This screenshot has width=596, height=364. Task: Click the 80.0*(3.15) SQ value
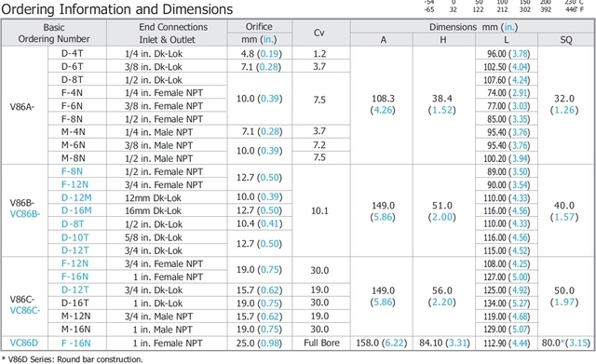(566, 344)
